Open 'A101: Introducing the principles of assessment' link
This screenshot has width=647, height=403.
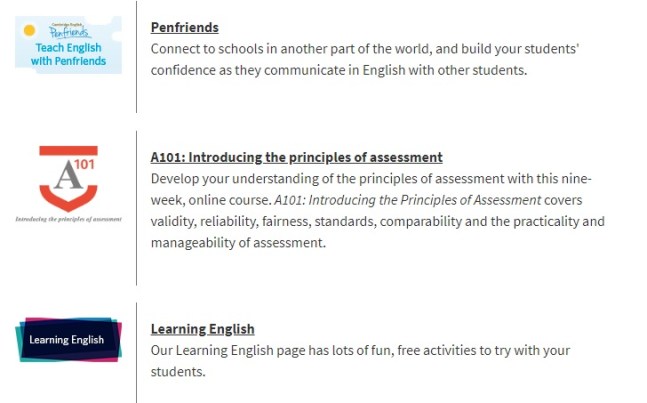(x=296, y=157)
